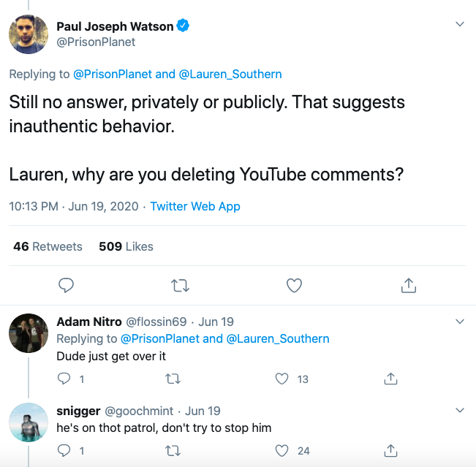Like Adam Nitro's reply with 13 likes
The image size is (476, 467).
point(282,379)
